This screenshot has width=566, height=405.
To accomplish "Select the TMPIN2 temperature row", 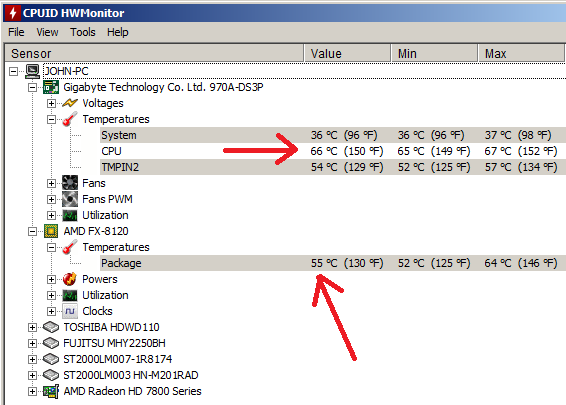I will pyautogui.click(x=333, y=167).
